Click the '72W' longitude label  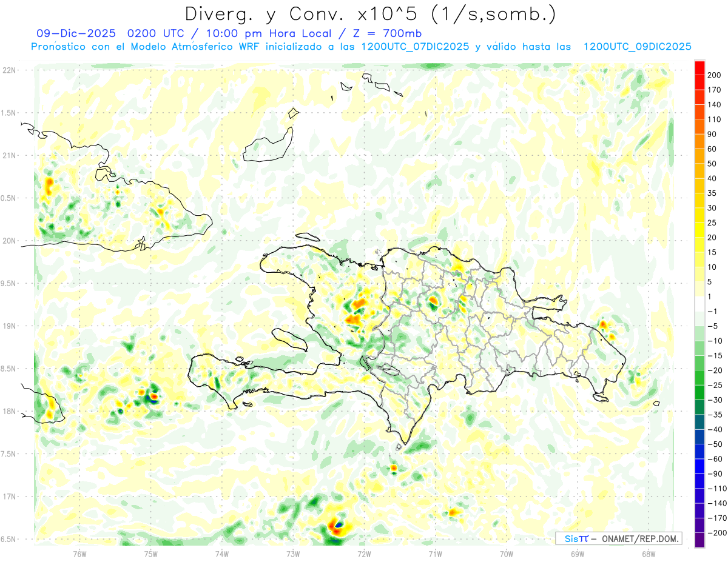pos(364,554)
